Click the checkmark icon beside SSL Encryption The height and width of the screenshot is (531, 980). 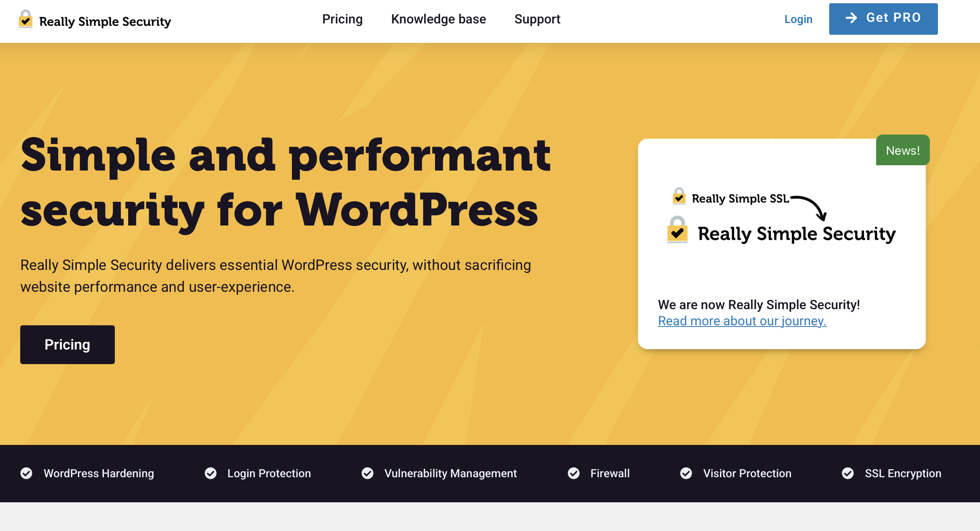[848, 473]
